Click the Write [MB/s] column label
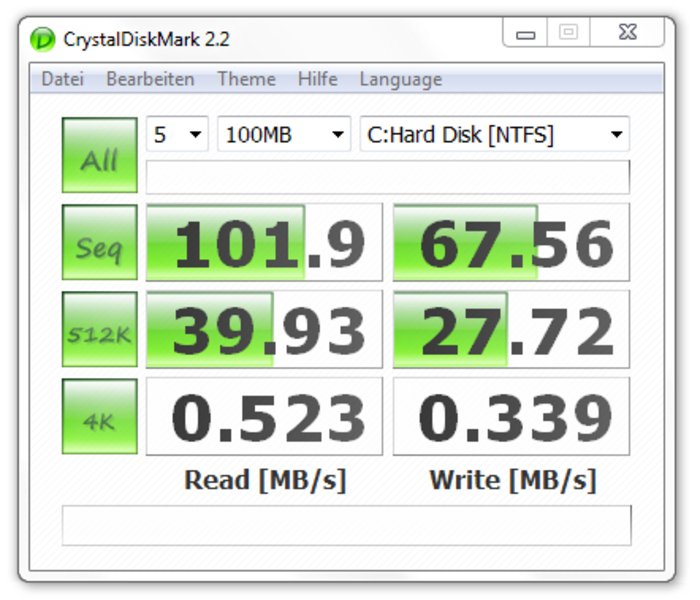 tap(512, 480)
